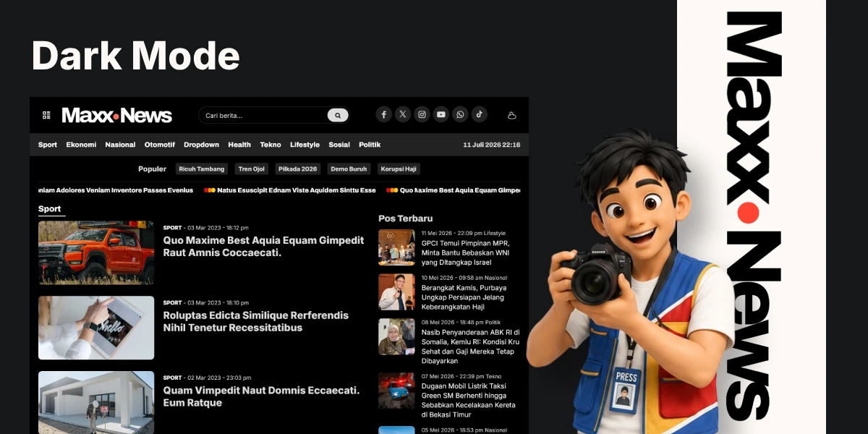Open the YouTube social icon
This screenshot has width=868, height=434.
point(441,114)
